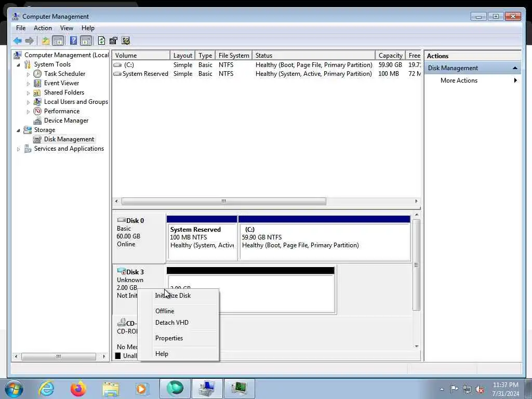
Task: Select the (C:) volume drive icon
Action: (118, 65)
